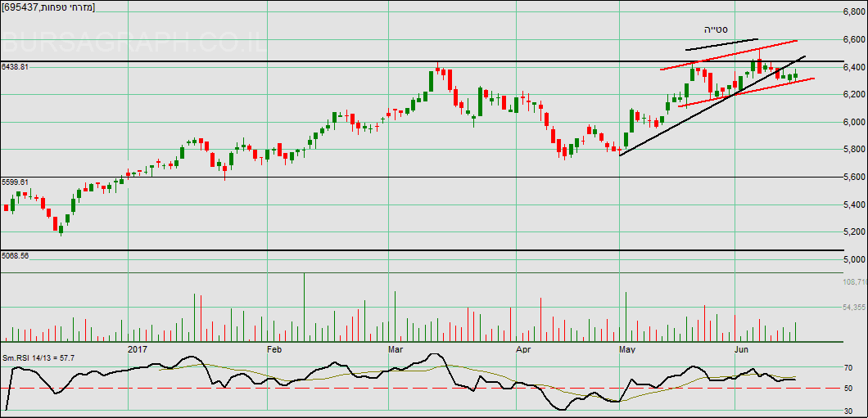The height and width of the screenshot is (418, 868).
Task: Click the RSI 50 axis label
Action: click(850, 389)
